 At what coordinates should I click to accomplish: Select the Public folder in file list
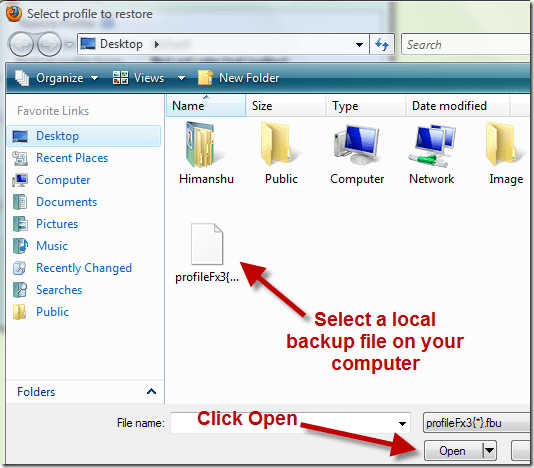click(281, 154)
